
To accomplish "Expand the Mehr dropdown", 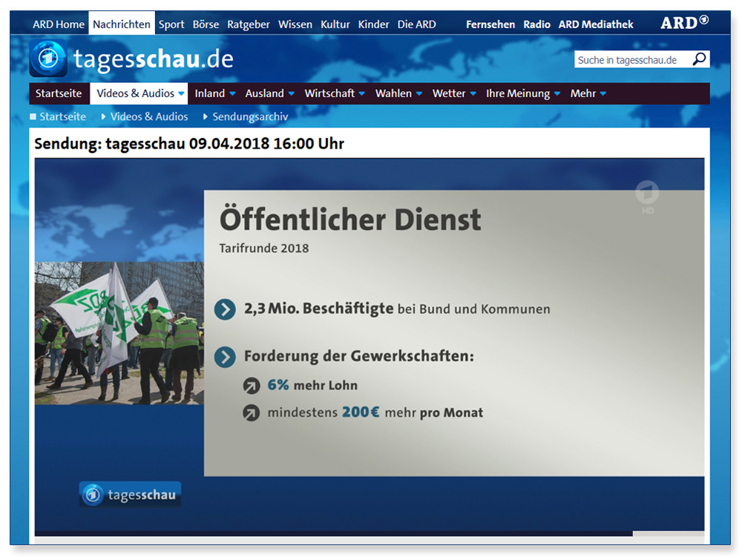I will 603,93.
